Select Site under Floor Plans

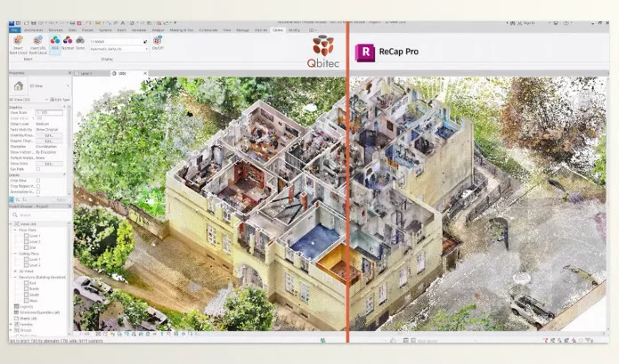point(29,247)
